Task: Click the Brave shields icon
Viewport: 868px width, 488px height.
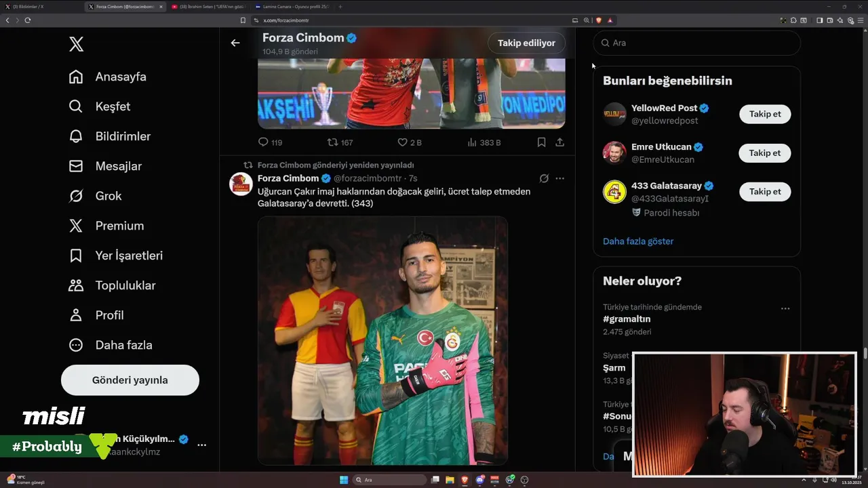Action: pyautogui.click(x=599, y=20)
